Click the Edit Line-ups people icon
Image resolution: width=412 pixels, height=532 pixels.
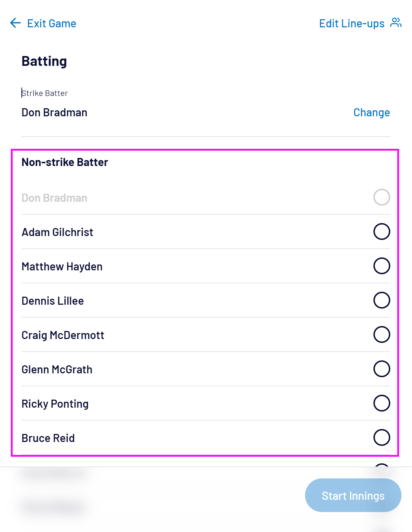[396, 23]
